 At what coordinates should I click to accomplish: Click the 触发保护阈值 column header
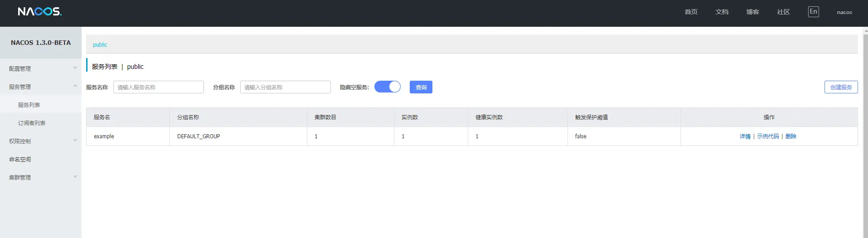(624, 117)
